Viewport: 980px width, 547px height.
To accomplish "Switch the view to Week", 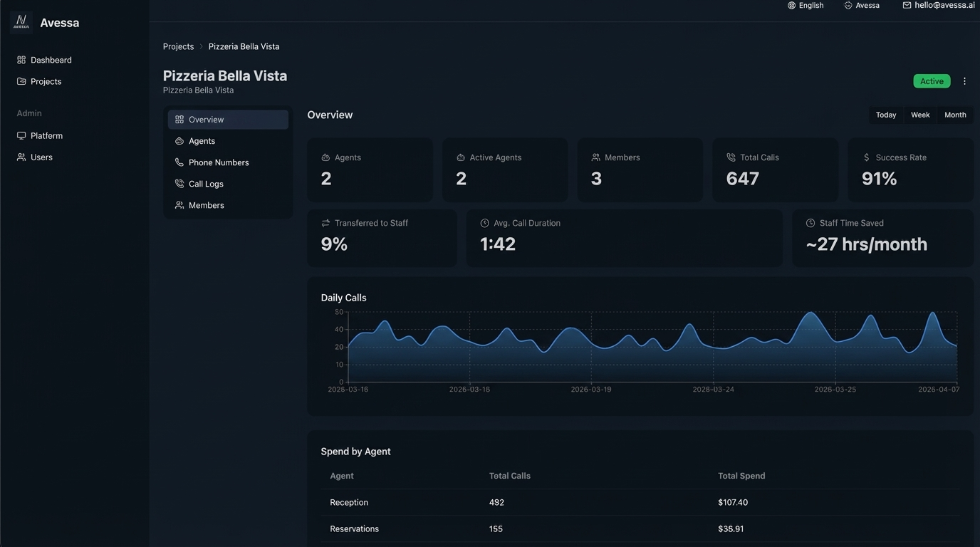I will 919,115.
